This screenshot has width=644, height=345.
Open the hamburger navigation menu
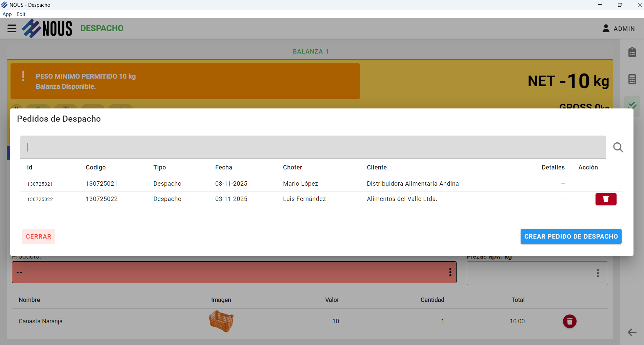pos(12,28)
